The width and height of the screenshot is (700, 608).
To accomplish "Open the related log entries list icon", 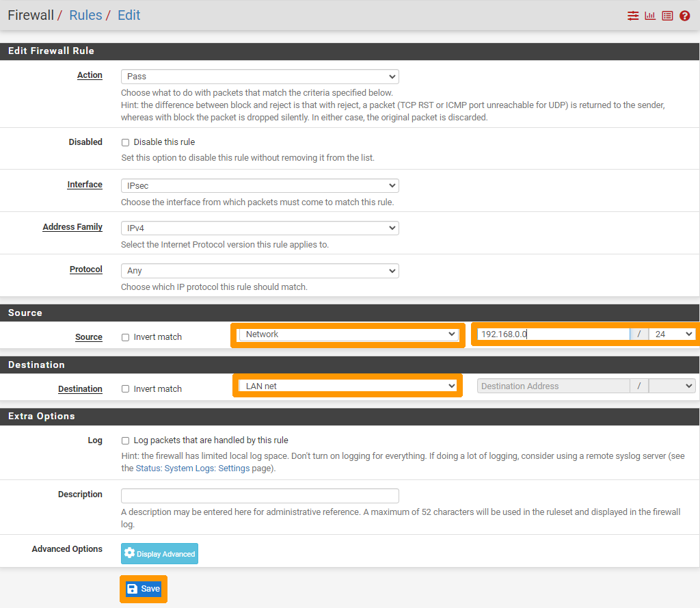I will [667, 16].
